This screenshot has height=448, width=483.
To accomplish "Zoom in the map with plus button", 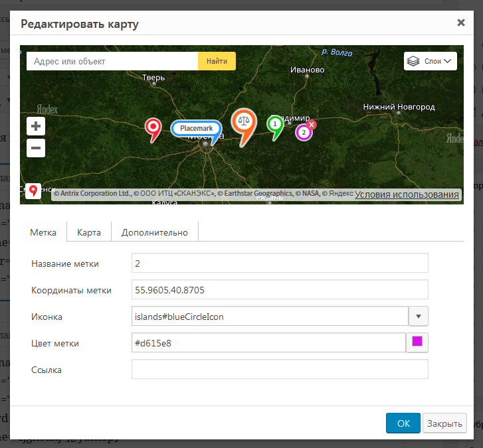I will click(36, 126).
